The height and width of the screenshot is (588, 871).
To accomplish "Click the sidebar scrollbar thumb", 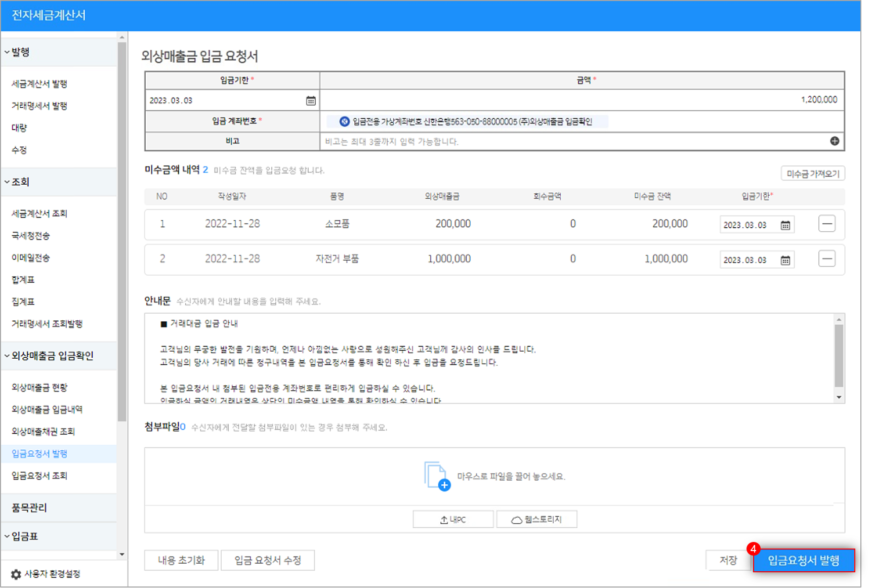I will point(122,232).
